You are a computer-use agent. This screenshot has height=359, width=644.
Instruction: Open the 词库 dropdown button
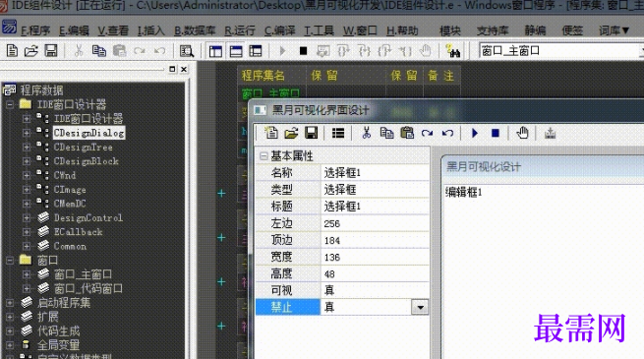(x=614, y=30)
